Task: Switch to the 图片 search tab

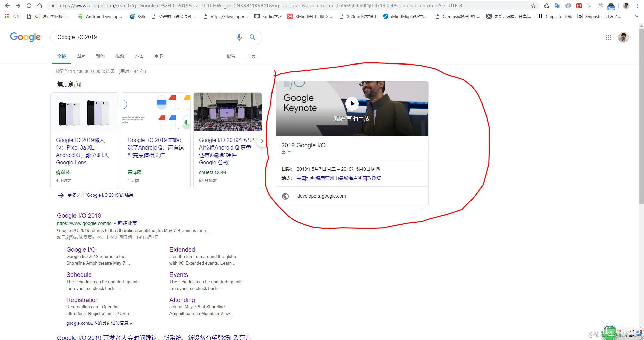Action: (81, 56)
